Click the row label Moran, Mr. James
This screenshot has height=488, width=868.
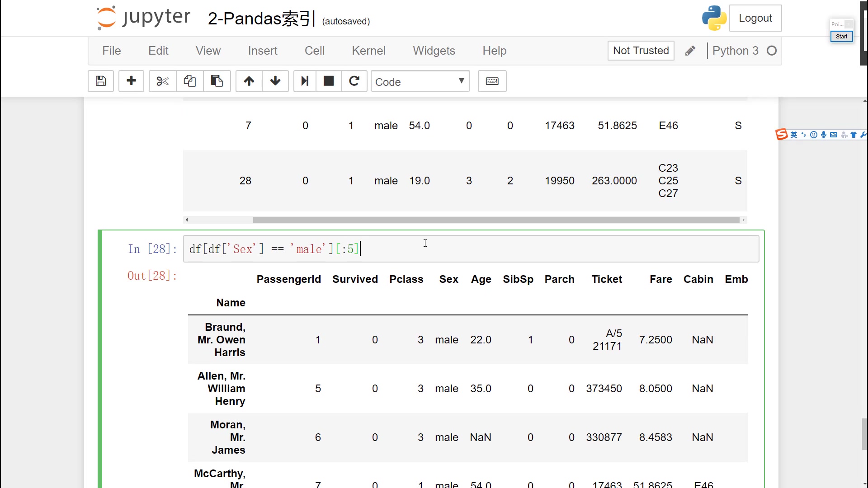point(228,437)
